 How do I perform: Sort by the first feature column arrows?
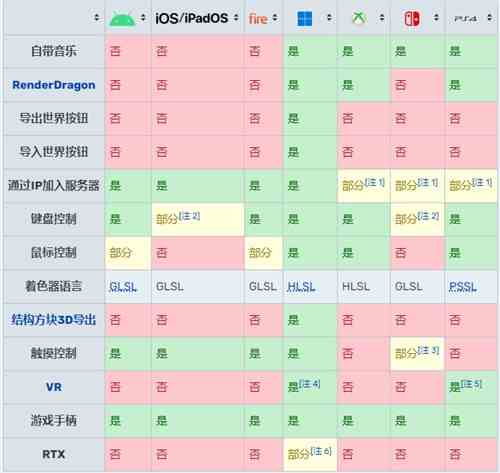[97, 18]
